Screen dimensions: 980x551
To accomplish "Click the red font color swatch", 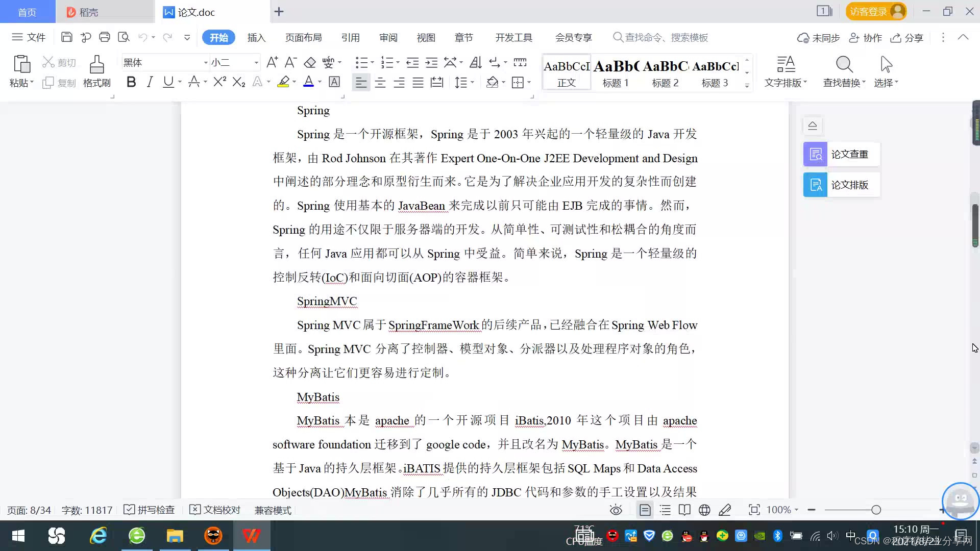I will pos(308,82).
